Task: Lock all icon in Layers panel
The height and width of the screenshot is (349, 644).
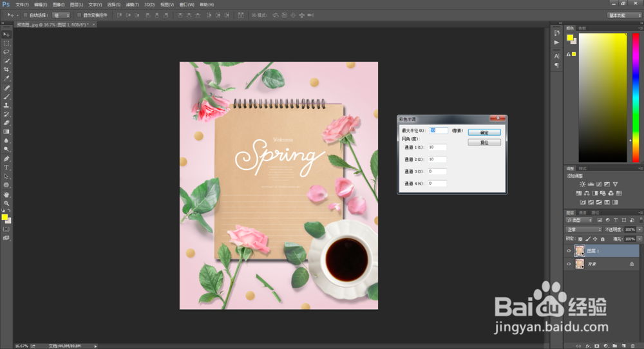Action: (603, 239)
